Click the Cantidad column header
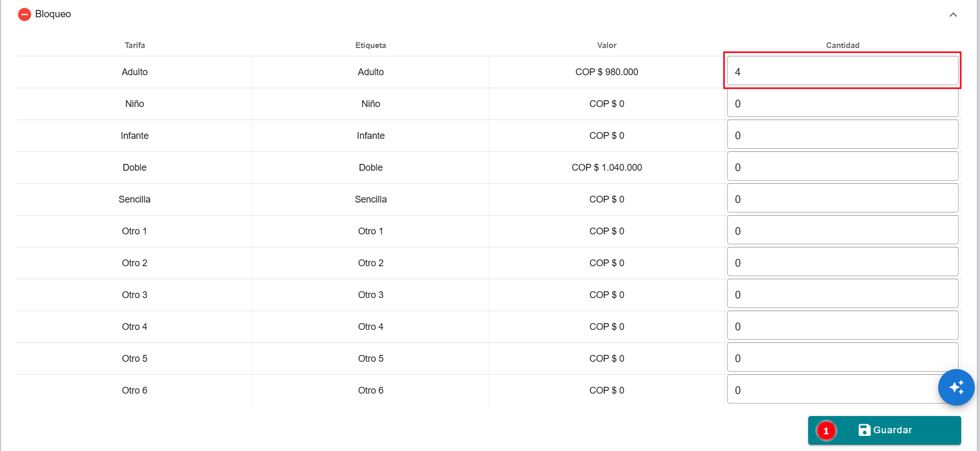This screenshot has width=980, height=451. [842, 45]
